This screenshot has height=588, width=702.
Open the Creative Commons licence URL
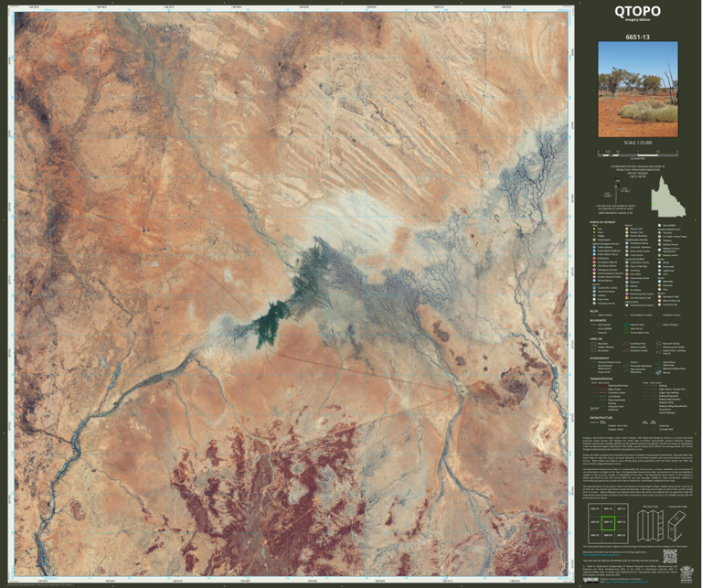(626, 582)
